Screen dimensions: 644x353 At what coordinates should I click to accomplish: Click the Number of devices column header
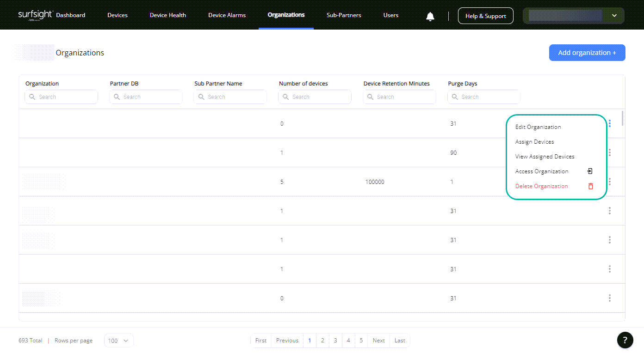303,84
